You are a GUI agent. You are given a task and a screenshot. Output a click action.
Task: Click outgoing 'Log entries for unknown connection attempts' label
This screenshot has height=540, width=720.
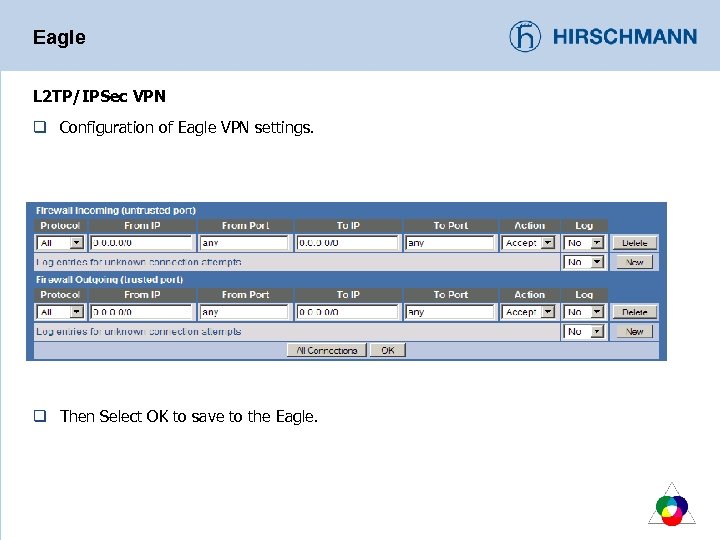pos(139,332)
